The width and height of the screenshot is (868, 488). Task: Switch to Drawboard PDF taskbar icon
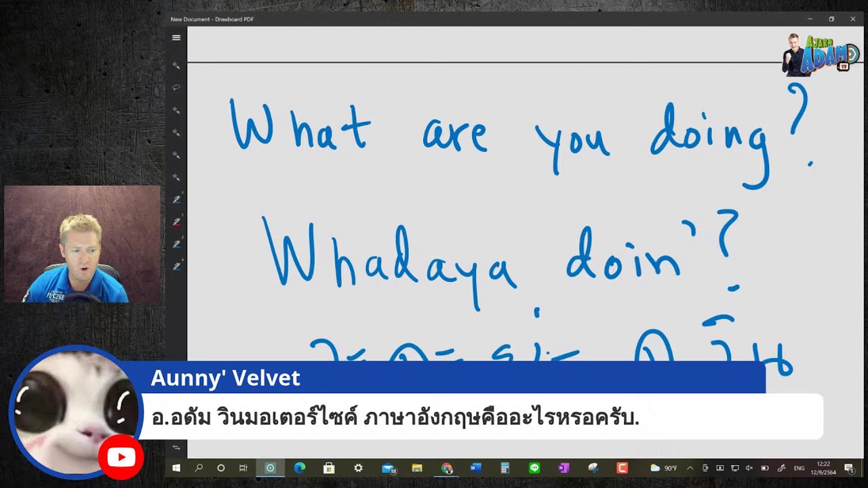pyautogui.click(x=270, y=468)
